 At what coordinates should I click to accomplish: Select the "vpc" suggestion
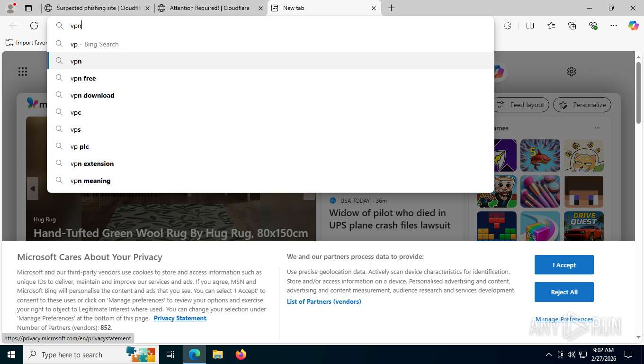coord(270,112)
